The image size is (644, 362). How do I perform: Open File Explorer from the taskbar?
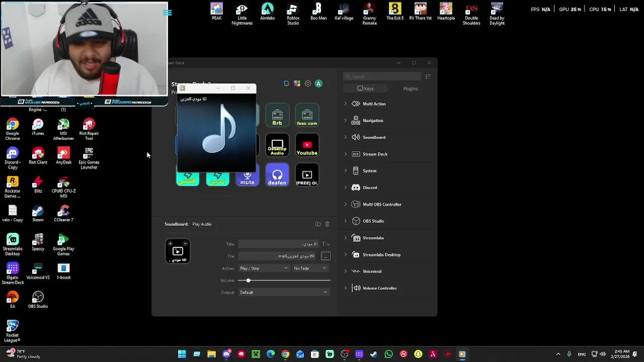pyautogui.click(x=211, y=354)
